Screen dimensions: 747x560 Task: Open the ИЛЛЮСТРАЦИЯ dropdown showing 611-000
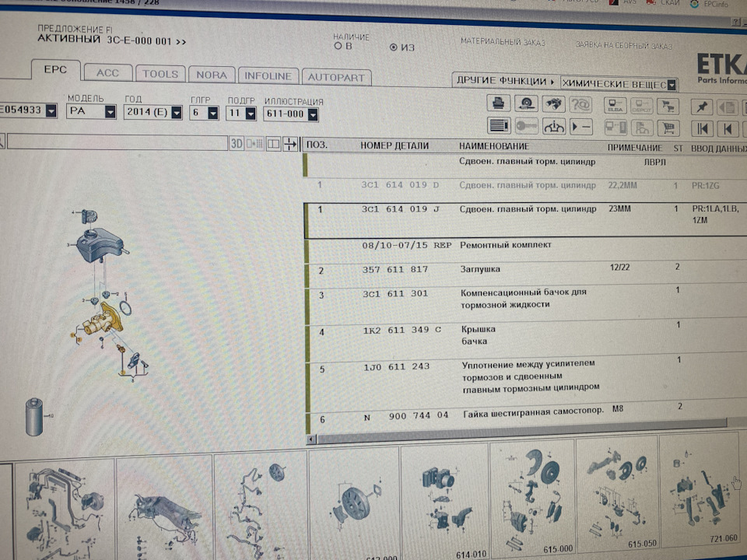point(290,114)
